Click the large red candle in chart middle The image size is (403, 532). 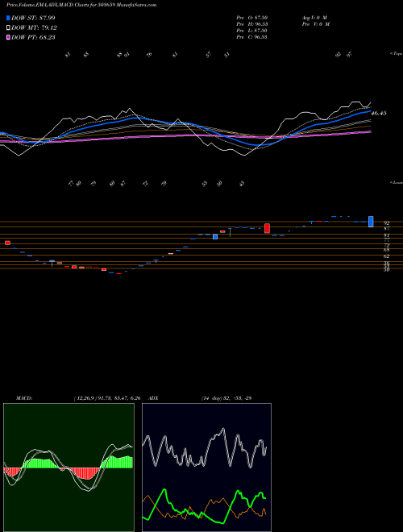(x=267, y=228)
